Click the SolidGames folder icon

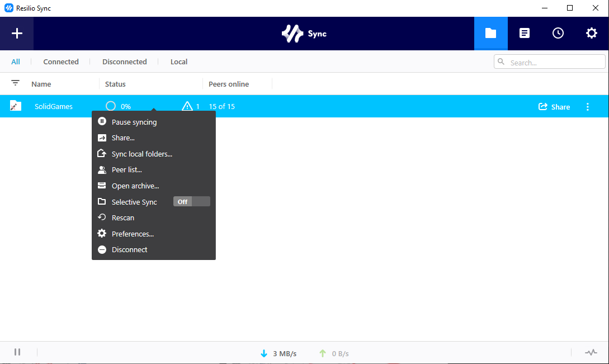16,106
